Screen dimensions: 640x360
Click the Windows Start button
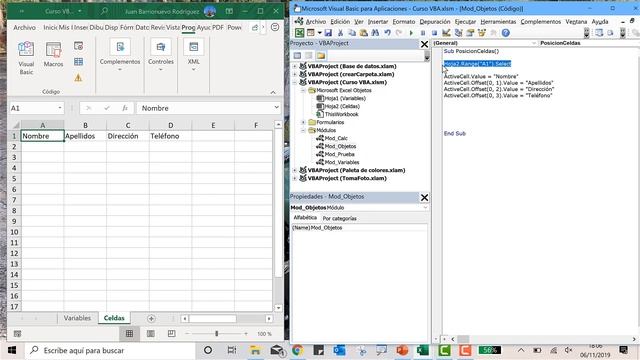pos(12,350)
